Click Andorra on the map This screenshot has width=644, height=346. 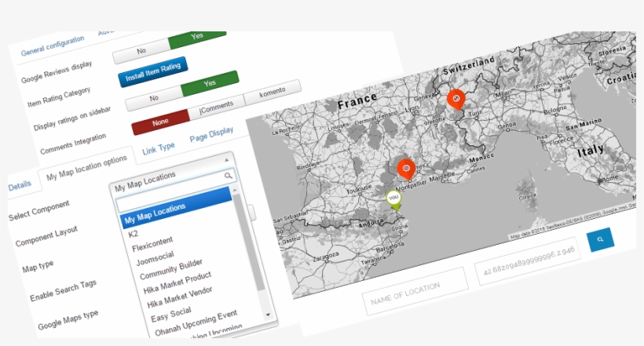click(x=371, y=224)
